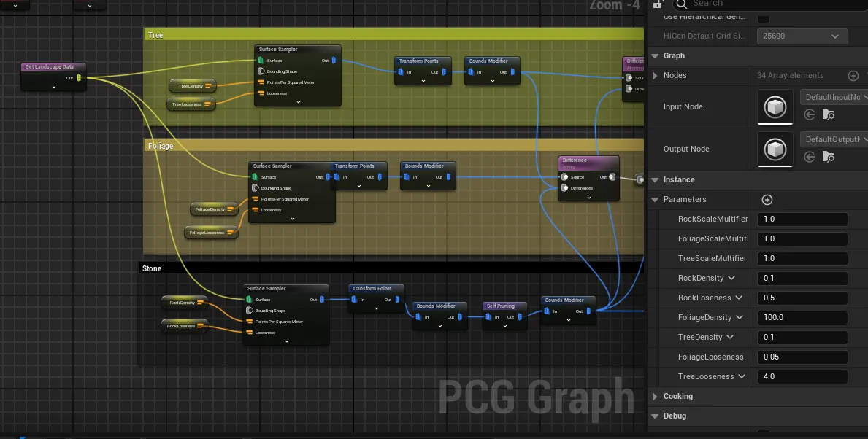This screenshot has width=868, height=439.
Task: Select the Output Node asset thumbnail
Action: pyautogui.click(x=775, y=149)
